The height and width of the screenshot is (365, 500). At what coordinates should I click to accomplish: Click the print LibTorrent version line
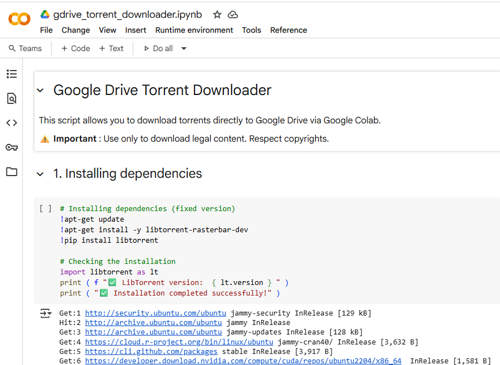pyautogui.click(x=174, y=283)
